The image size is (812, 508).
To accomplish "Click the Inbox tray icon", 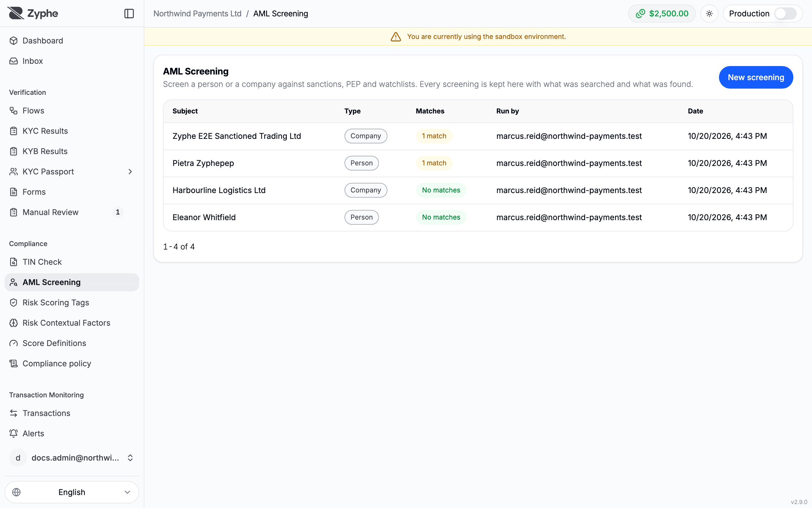I will click(14, 61).
